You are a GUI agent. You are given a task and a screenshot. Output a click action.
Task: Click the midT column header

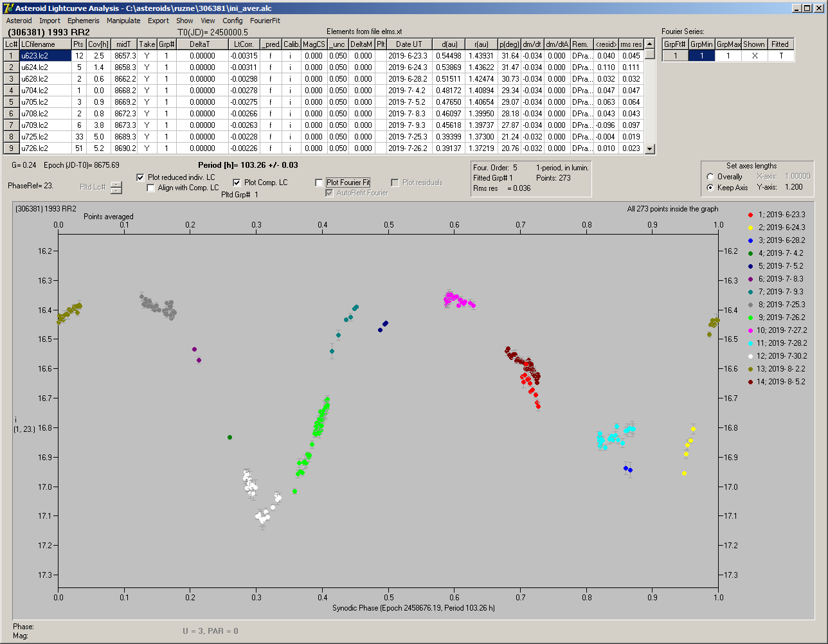(x=124, y=44)
